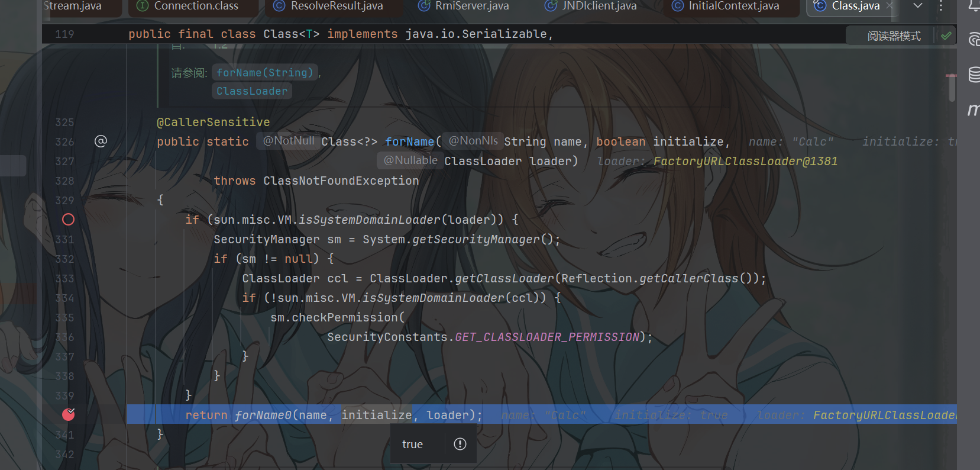This screenshot has height=470, width=980.
Task: Toggle reader mode (阅读器模式)
Action: 894,36
